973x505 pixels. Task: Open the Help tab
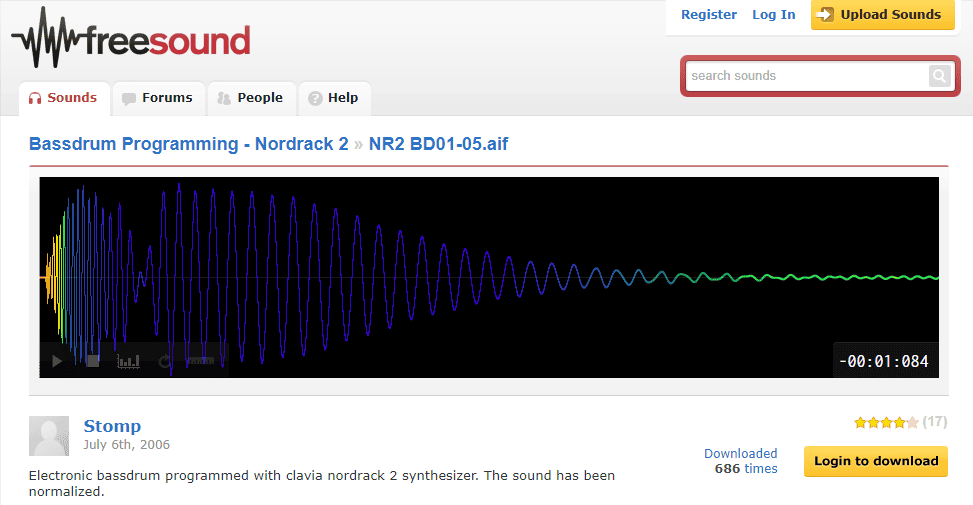click(334, 98)
